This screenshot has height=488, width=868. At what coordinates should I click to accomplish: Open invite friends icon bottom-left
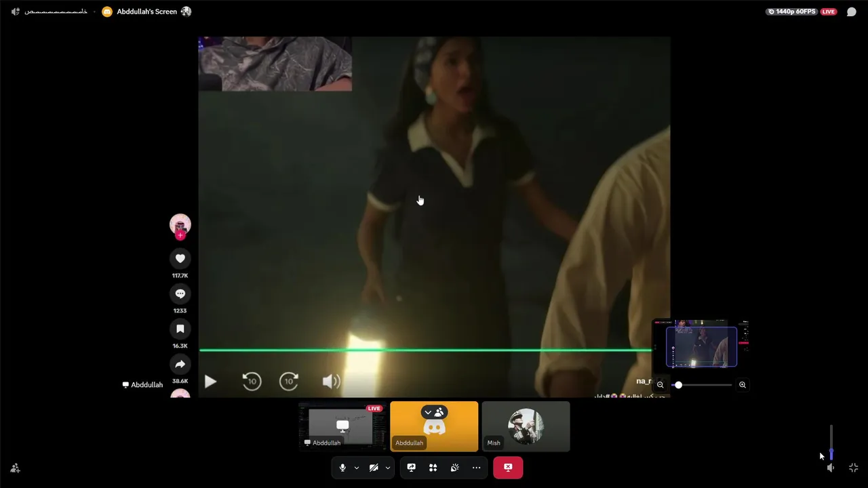15,468
